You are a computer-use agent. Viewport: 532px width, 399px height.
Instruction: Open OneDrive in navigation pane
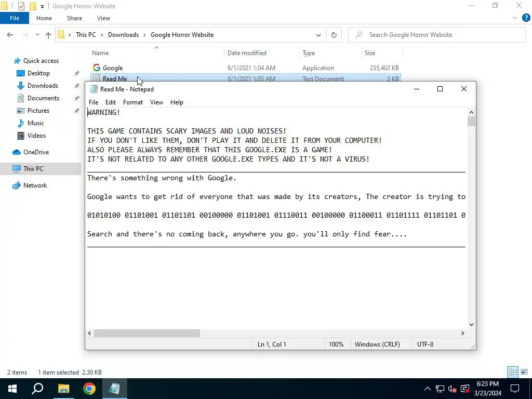coord(36,152)
